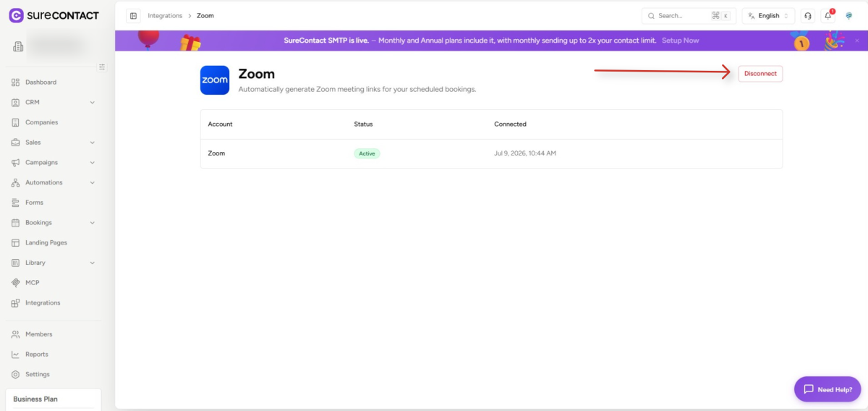Click the Campaigns megaphone icon
868x411 pixels.
pos(15,163)
